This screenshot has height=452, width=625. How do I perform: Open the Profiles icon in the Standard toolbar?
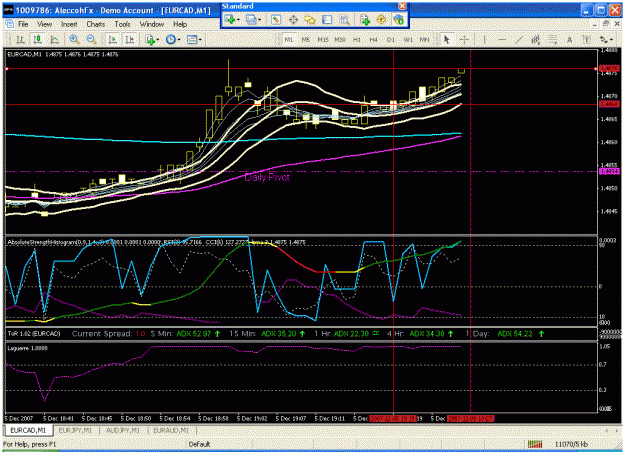[x=251, y=19]
